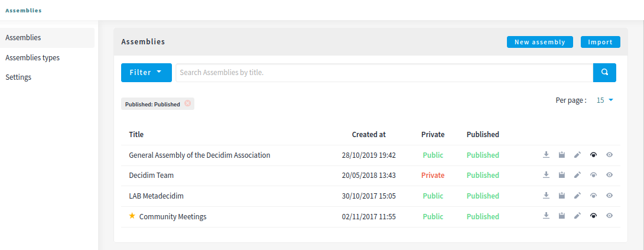Preview General Assembly with rightmost eye icon
644x250 pixels.
pyautogui.click(x=609, y=155)
